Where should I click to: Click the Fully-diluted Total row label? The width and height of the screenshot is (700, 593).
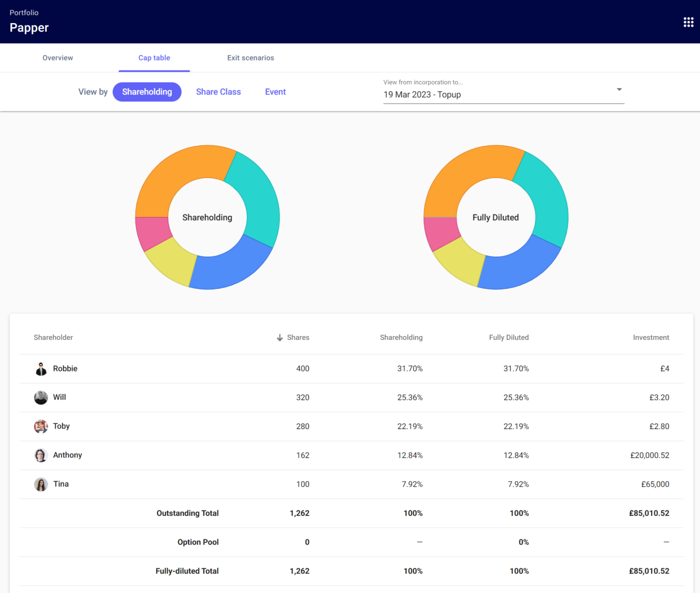[187, 571]
